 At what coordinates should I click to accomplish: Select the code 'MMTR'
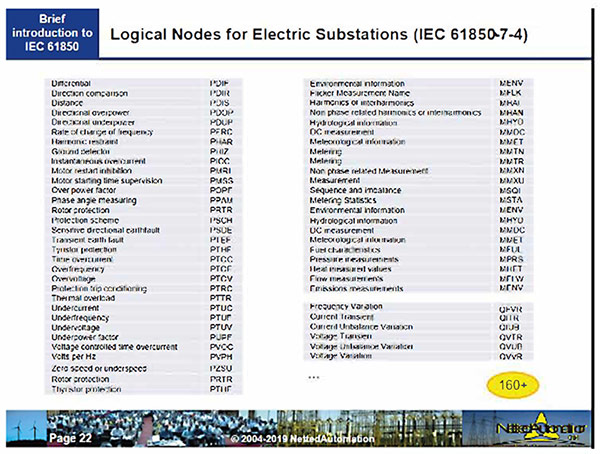tap(512, 161)
